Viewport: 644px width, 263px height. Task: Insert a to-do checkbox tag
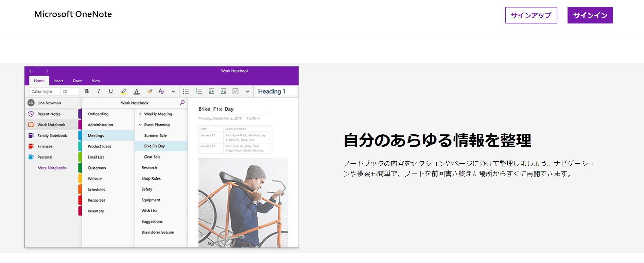click(x=236, y=91)
